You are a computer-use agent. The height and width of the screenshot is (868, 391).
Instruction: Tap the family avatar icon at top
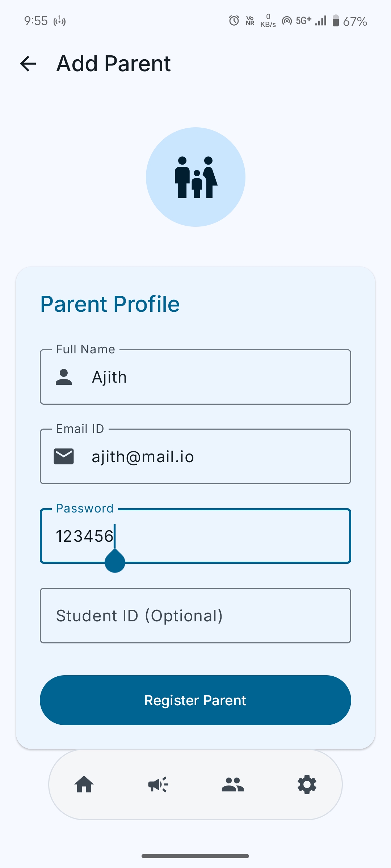tap(195, 177)
